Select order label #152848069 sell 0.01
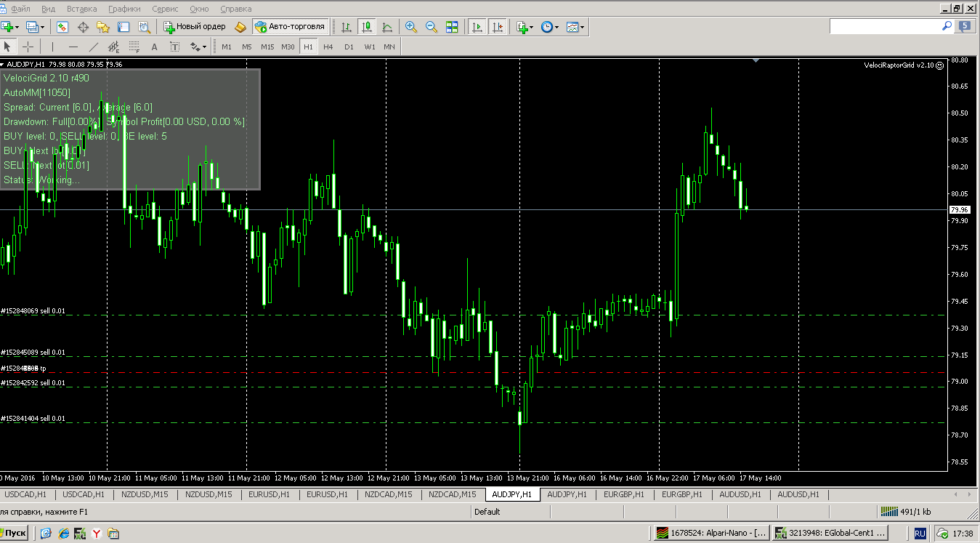980x543 pixels. click(33, 311)
